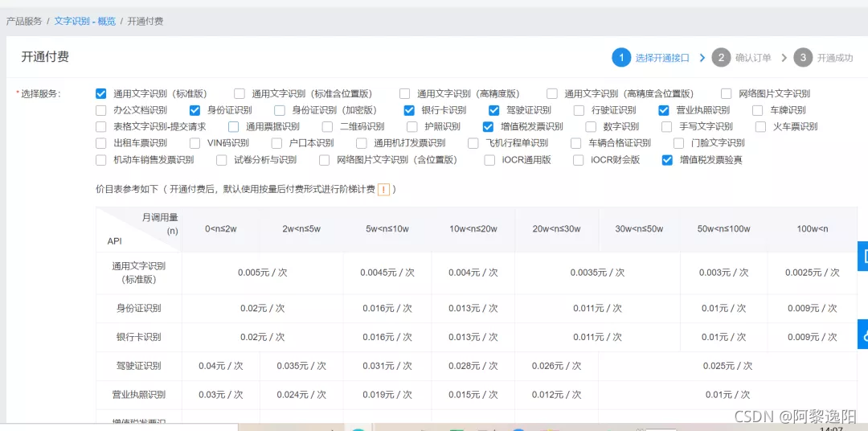Click 0.026元 / 次 price cell
This screenshot has height=431, width=868.
pyautogui.click(x=556, y=366)
